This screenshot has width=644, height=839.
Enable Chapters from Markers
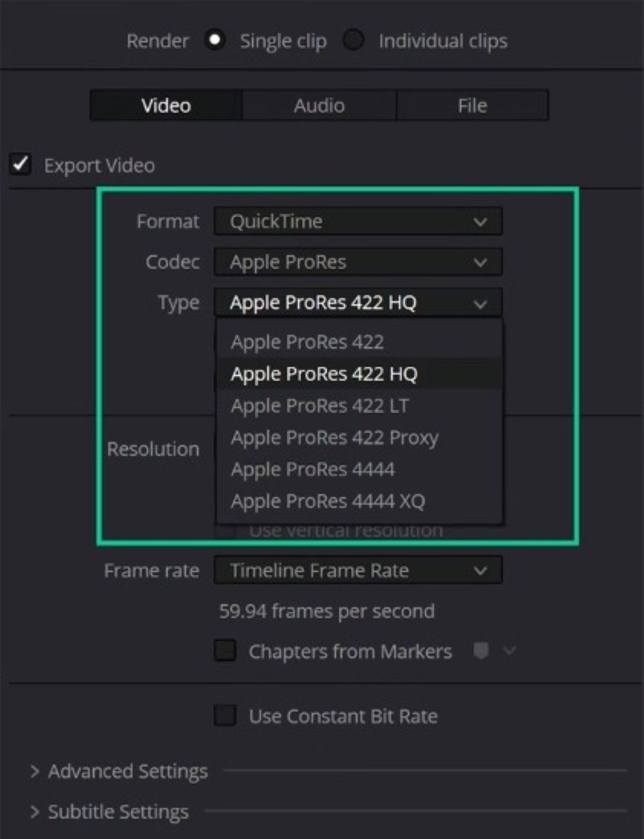coord(224,651)
